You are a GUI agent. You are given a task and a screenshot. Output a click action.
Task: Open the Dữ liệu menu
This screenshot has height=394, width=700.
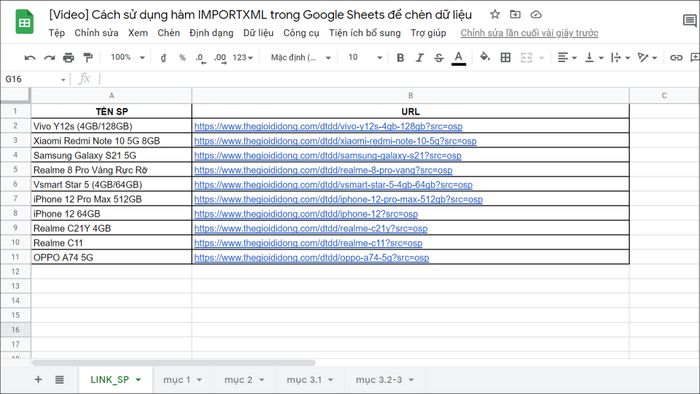click(258, 33)
